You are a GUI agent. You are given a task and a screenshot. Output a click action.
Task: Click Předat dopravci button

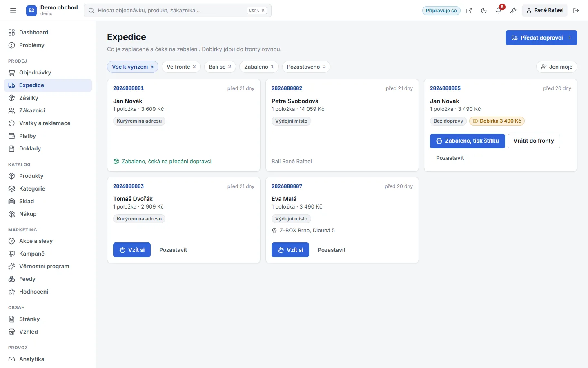[x=541, y=38]
